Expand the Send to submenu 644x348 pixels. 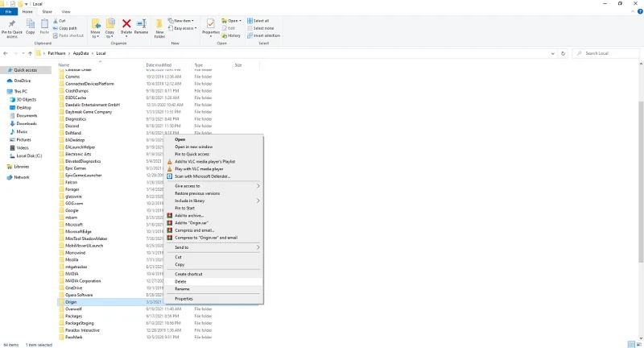213,247
